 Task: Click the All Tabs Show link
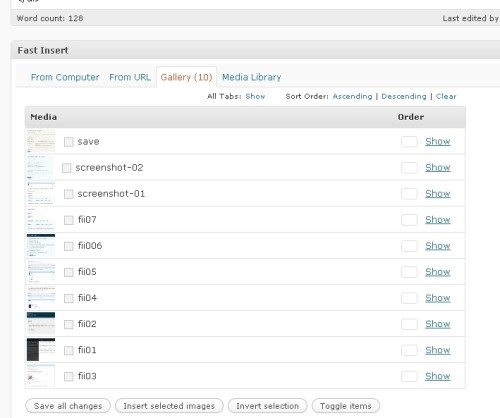(x=255, y=96)
